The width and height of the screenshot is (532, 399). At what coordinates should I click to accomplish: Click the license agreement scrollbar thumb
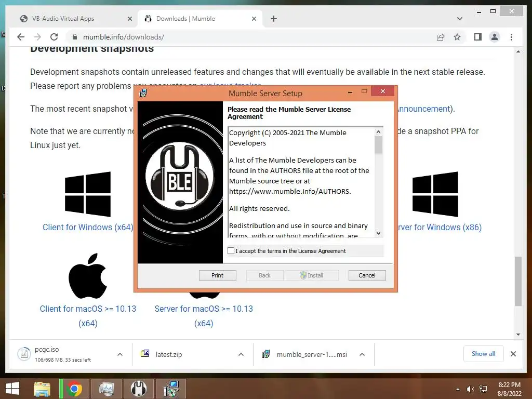pyautogui.click(x=379, y=145)
